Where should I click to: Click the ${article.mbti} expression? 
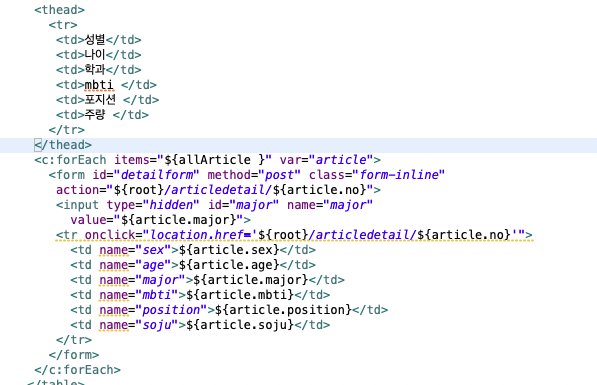coord(240,295)
